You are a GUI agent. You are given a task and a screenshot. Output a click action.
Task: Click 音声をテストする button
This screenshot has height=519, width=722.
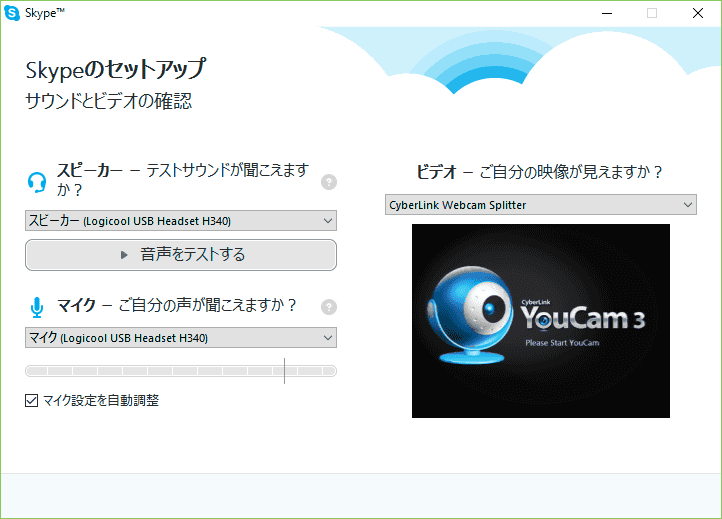(181, 255)
